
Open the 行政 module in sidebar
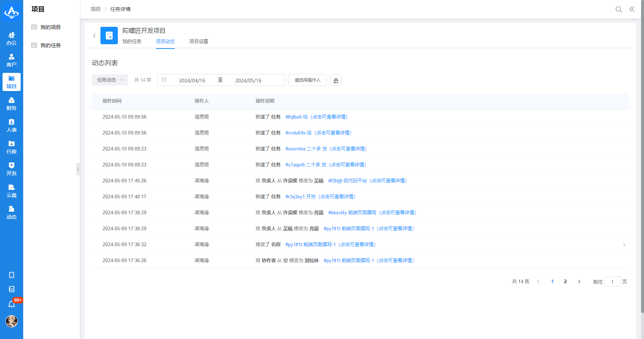[x=12, y=147]
